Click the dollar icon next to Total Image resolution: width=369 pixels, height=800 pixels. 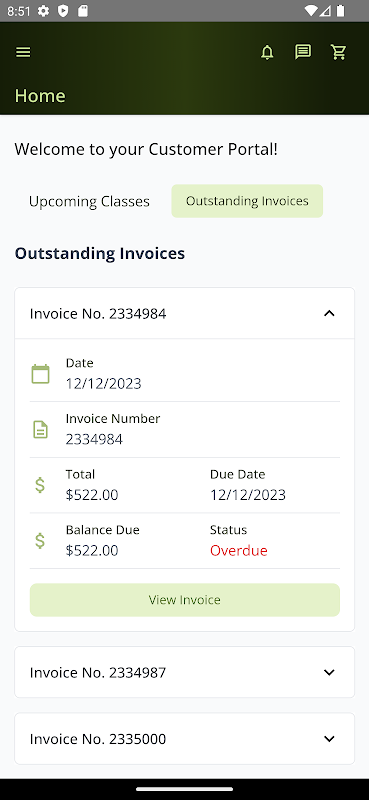coord(40,485)
